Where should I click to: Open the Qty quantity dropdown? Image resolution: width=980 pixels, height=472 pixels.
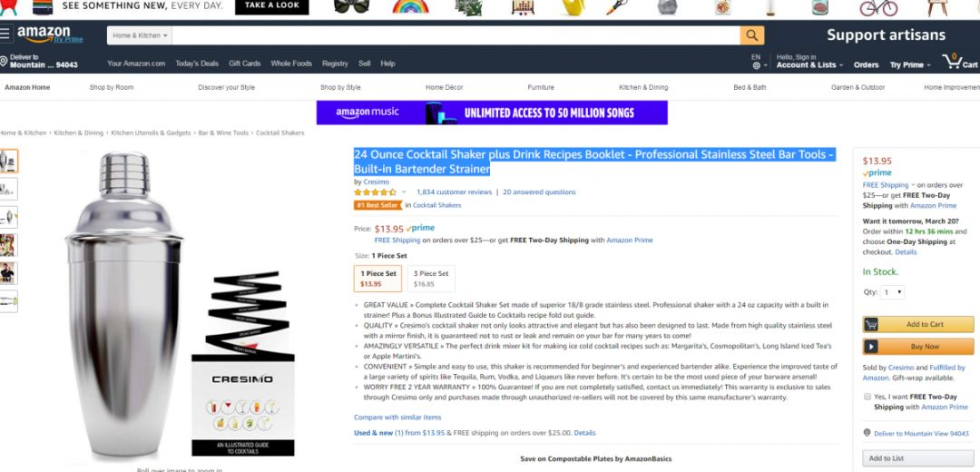click(892, 292)
